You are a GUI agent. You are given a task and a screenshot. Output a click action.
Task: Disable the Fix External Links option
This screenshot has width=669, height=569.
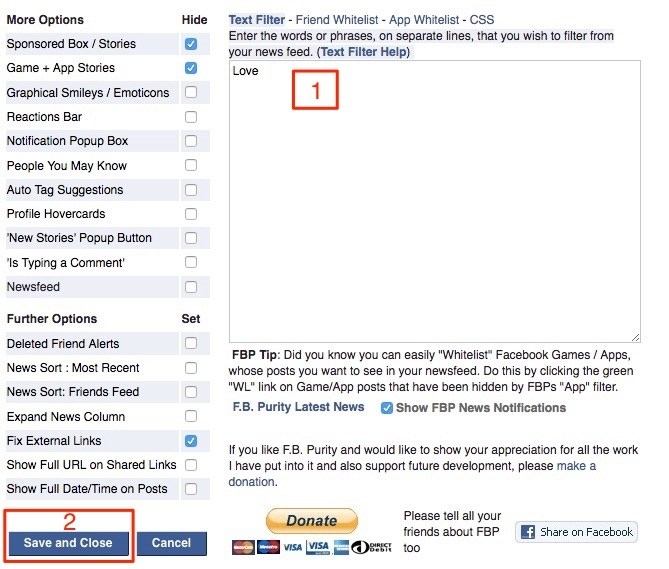191,441
